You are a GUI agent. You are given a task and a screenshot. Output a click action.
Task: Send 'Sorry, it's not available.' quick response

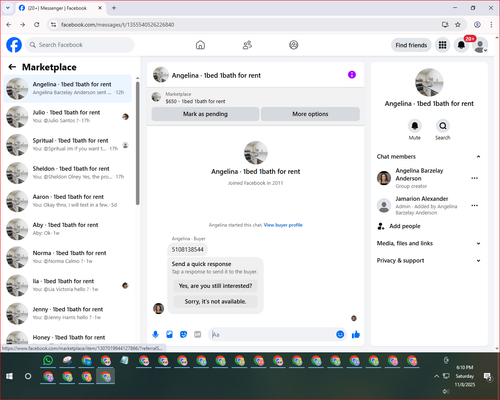tap(215, 301)
